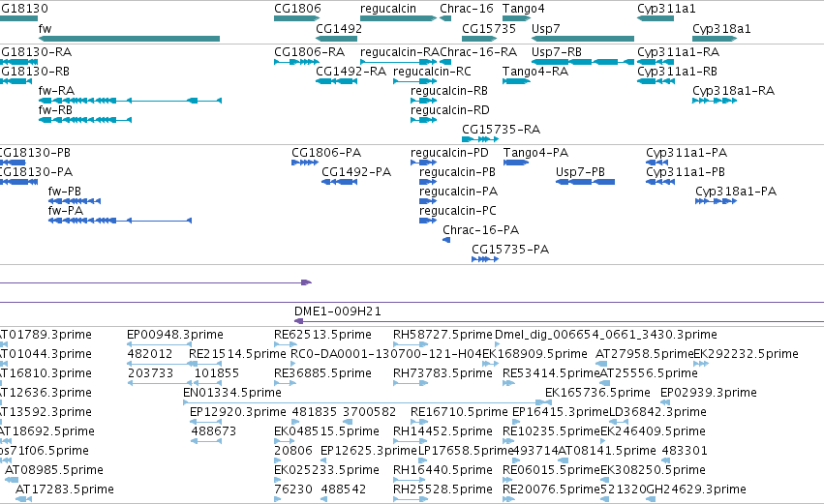Click the CG1806 gene label

coord(297,9)
